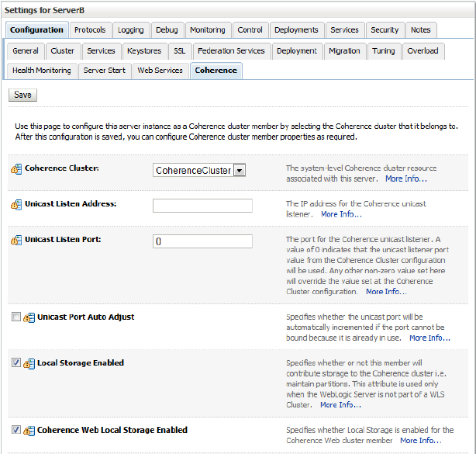Select the Configuration tab
This screenshot has height=454, width=476.
point(36,29)
